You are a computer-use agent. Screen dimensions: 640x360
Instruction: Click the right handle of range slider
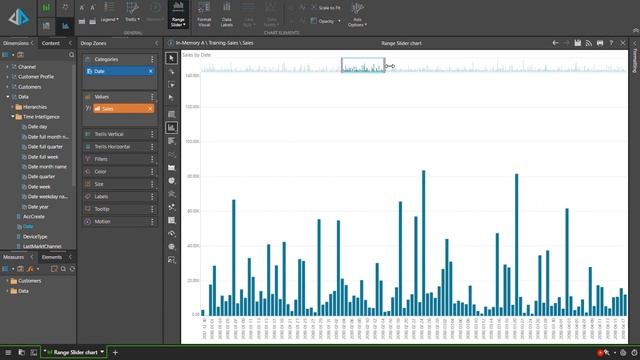385,65
